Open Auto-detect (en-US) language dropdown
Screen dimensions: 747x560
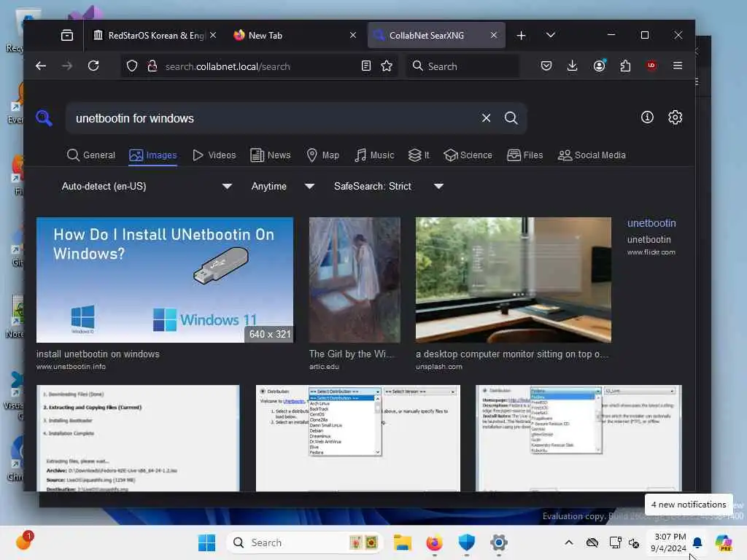tap(146, 186)
